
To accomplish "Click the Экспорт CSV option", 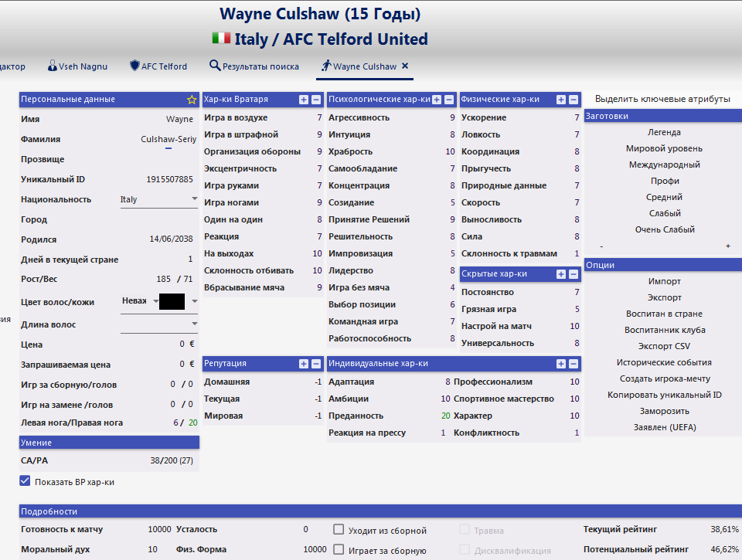I will (x=665, y=346).
